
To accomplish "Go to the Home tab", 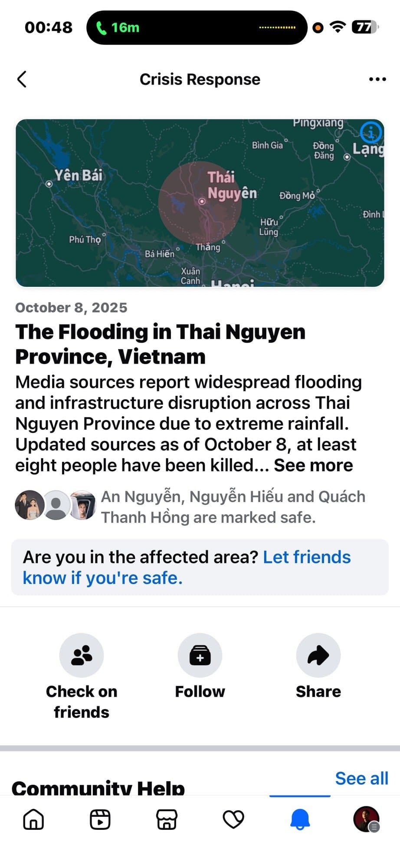I will pos(33,819).
